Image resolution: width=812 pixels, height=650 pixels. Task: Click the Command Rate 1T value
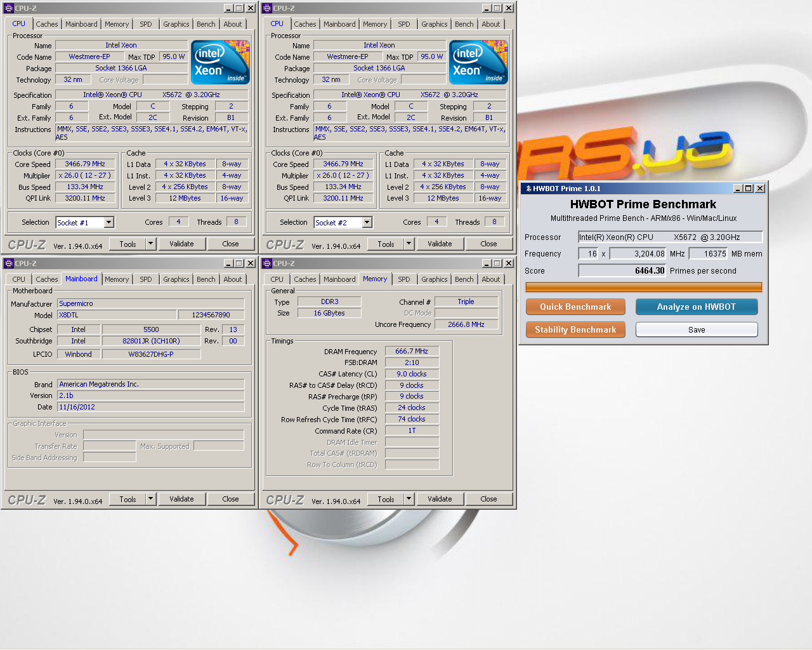click(x=412, y=430)
